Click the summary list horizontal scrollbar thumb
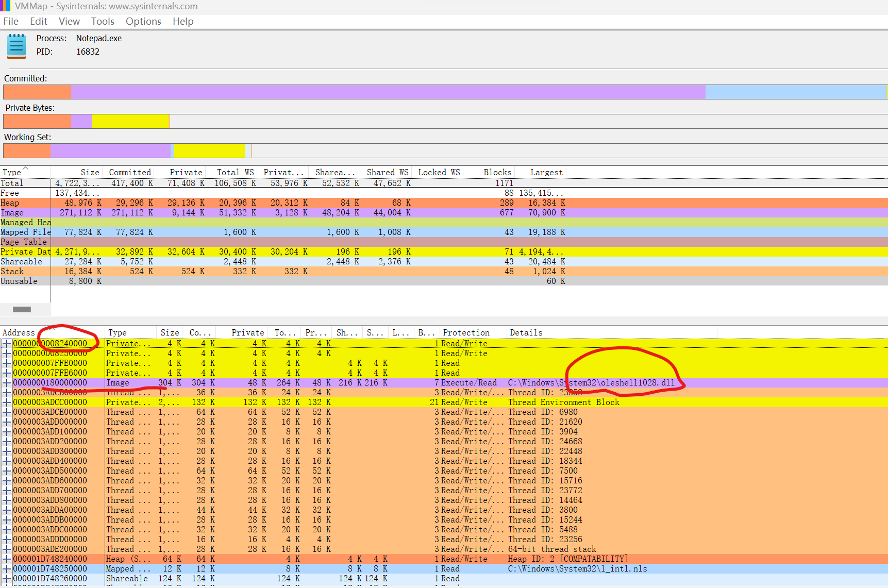888x588 pixels. [x=22, y=309]
